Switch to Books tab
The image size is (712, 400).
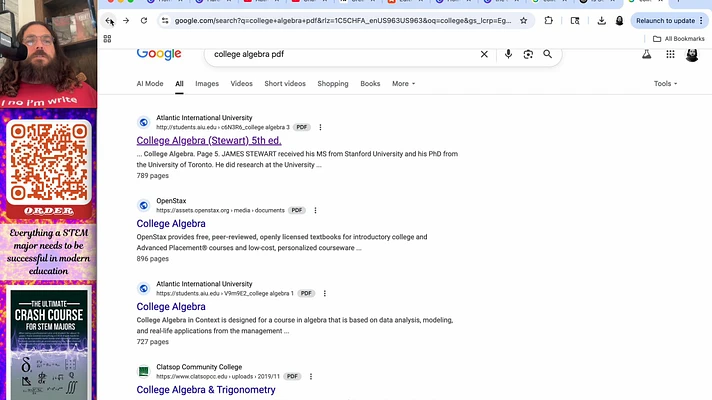[x=370, y=84]
